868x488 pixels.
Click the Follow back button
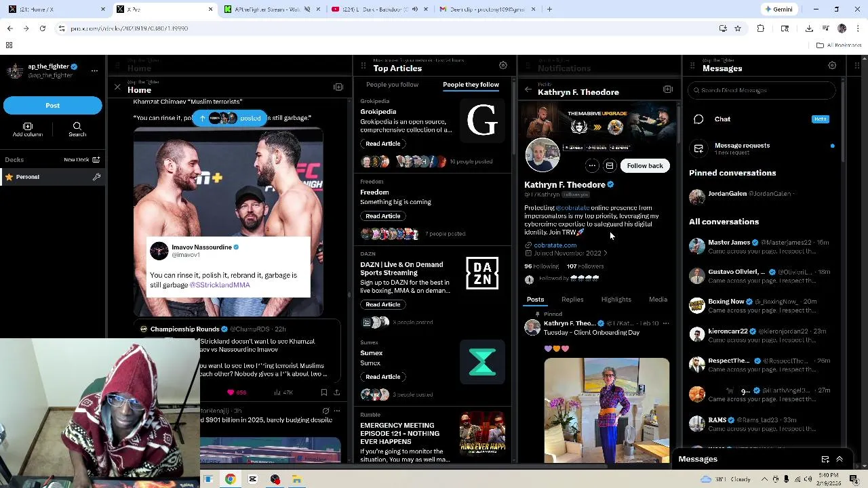coord(645,165)
